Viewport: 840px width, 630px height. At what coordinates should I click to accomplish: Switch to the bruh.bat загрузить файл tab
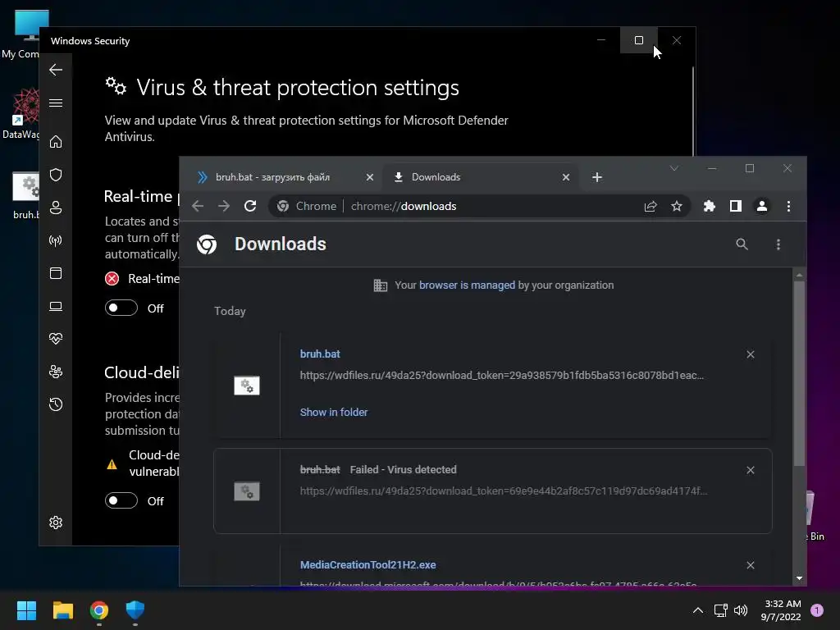coord(273,177)
